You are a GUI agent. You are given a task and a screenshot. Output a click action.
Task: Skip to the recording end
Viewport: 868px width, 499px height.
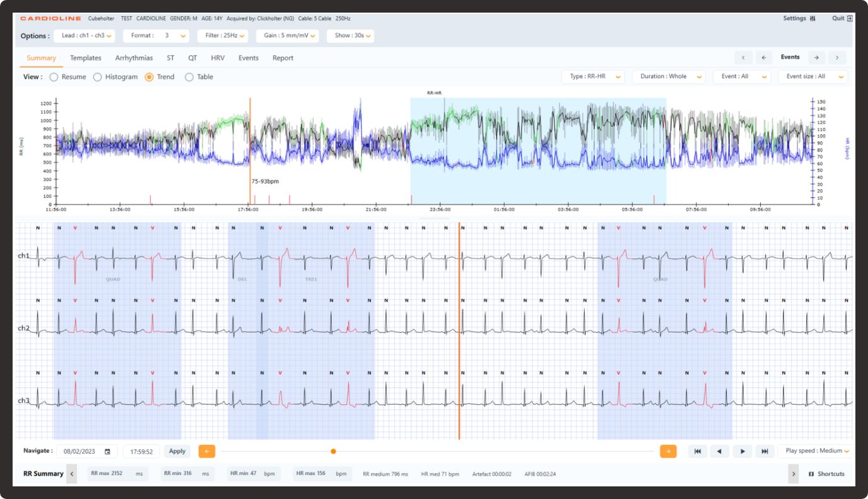tap(765, 451)
